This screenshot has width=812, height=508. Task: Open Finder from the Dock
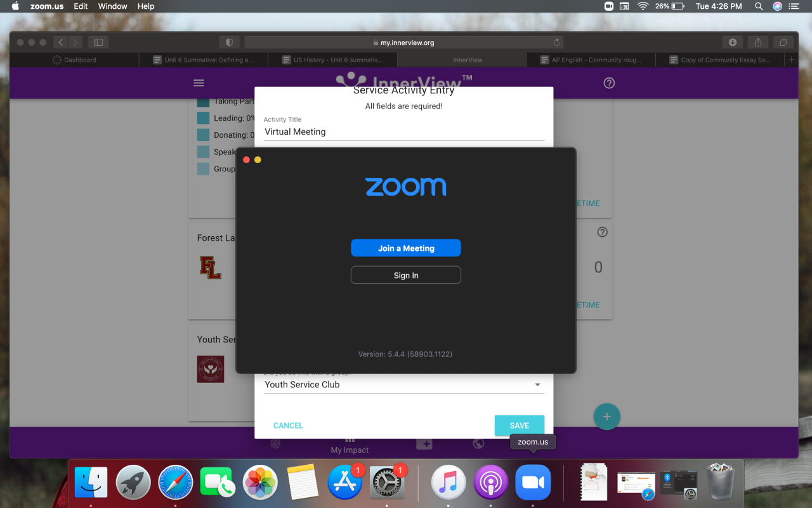(x=91, y=482)
